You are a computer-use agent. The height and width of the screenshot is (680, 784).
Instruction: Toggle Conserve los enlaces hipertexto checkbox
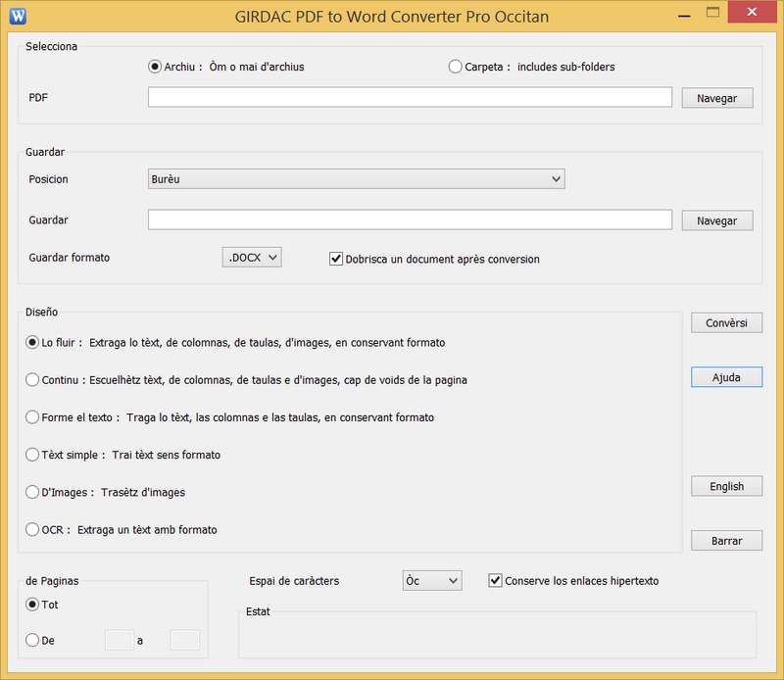click(496, 581)
